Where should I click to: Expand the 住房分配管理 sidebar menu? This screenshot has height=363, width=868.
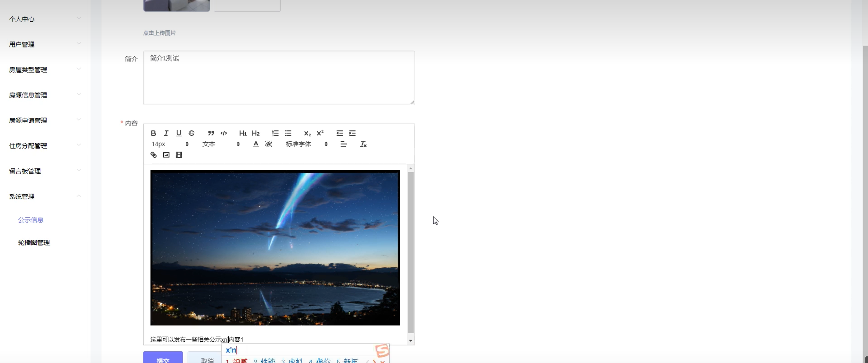45,145
